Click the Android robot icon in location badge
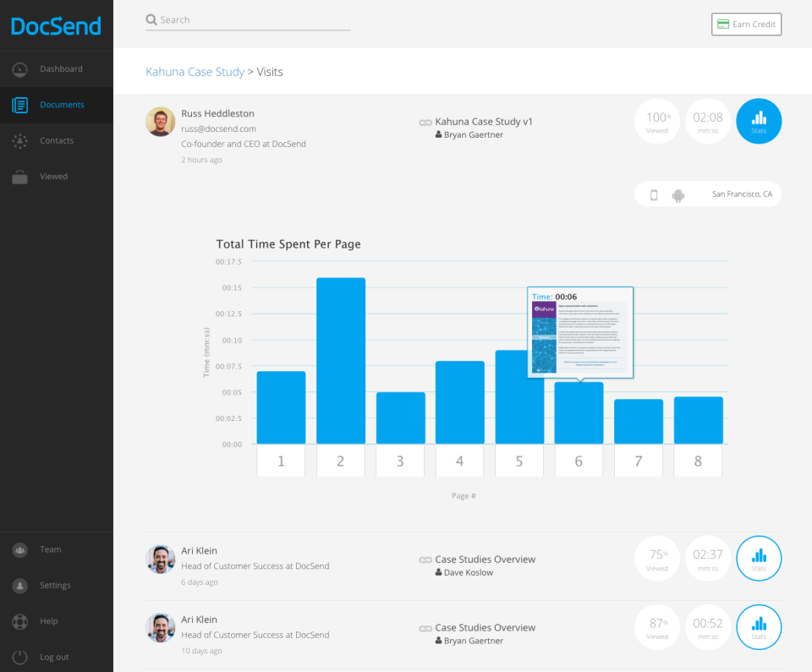This screenshot has width=812, height=672. pos(678,194)
